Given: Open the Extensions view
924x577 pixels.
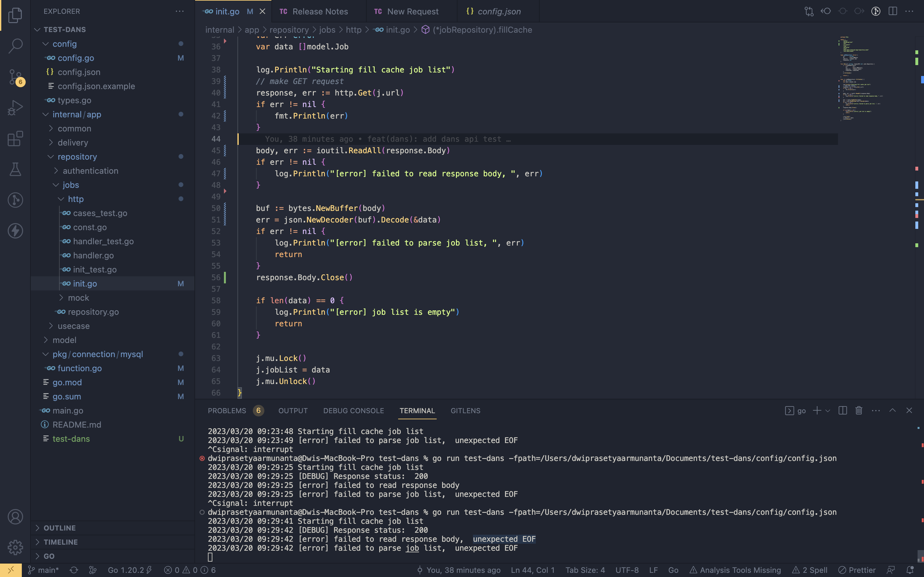Looking at the screenshot, I should [15, 138].
